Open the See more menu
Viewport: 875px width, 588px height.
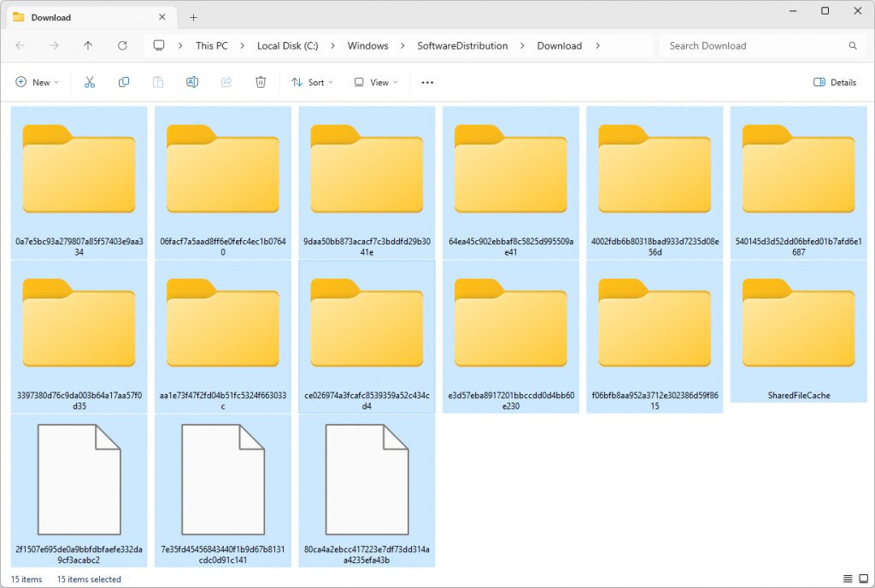426,81
